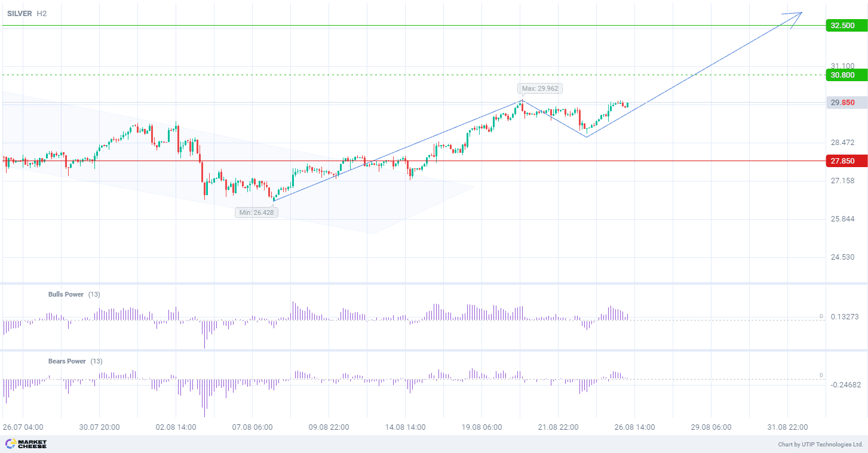This screenshot has height=453, width=868.
Task: Click the Market Cheese logo
Action: pyautogui.click(x=26, y=444)
